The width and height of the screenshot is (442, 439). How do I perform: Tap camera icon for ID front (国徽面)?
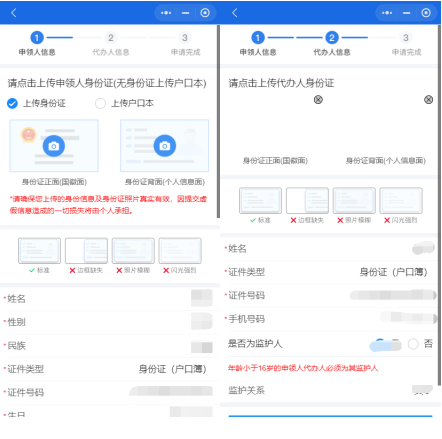click(x=54, y=146)
